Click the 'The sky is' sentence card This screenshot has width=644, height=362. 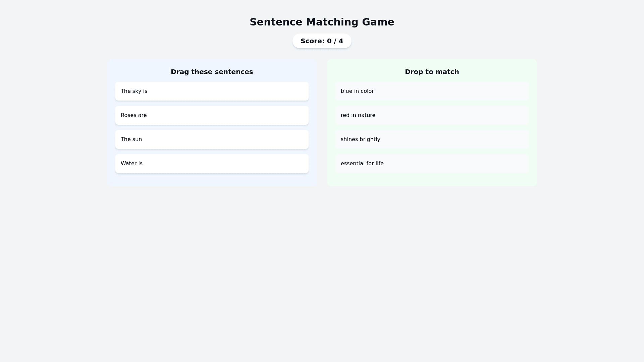point(212,91)
